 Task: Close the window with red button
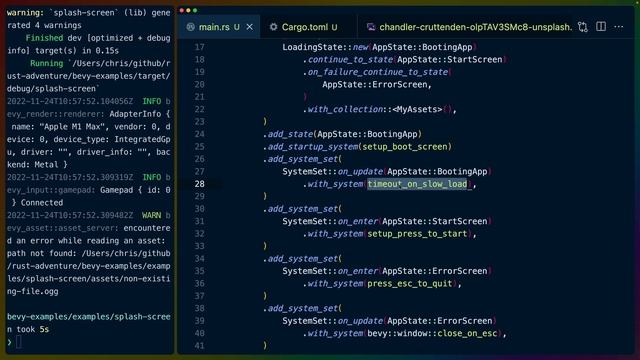(182, 10)
